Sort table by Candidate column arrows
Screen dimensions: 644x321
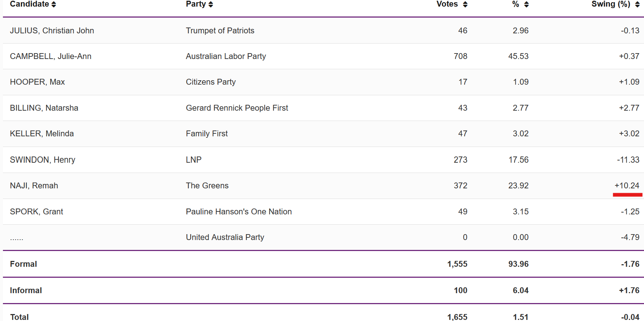click(x=54, y=4)
